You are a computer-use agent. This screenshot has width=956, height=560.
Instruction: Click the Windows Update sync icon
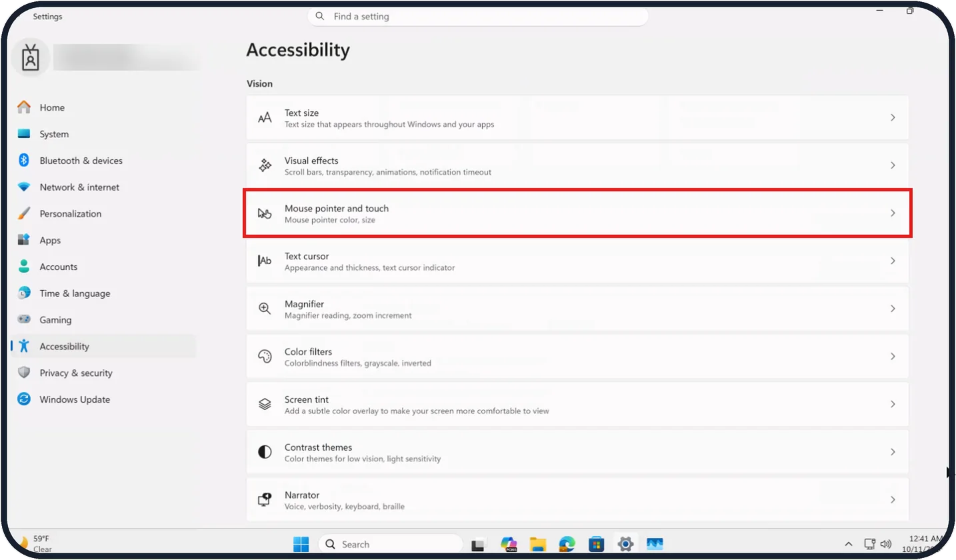click(24, 399)
